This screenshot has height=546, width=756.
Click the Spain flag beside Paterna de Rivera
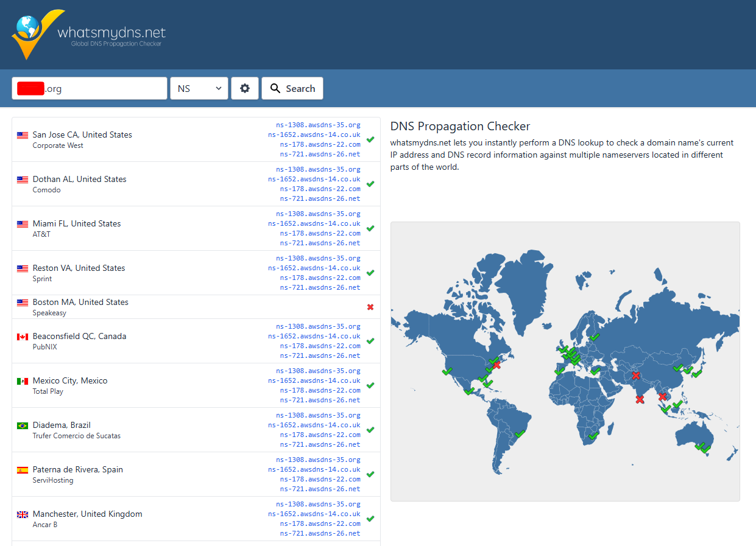coord(23,470)
